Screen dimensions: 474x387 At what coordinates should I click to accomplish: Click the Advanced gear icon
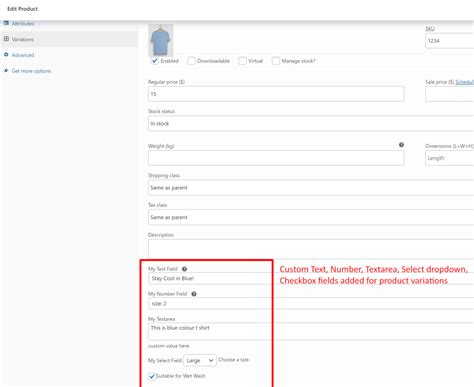(6, 54)
